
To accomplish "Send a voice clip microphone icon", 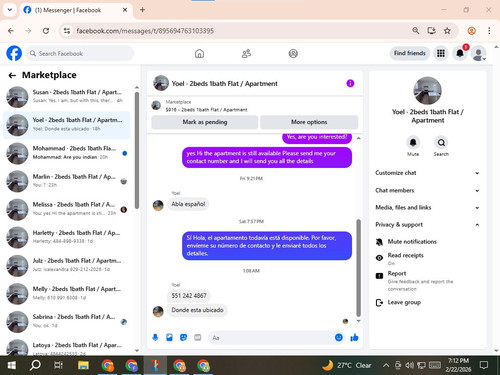I will [155, 338].
